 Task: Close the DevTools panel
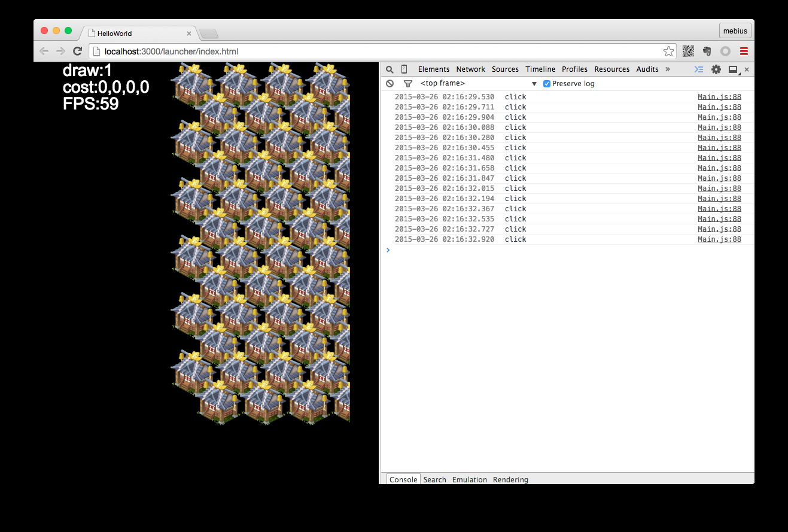746,69
